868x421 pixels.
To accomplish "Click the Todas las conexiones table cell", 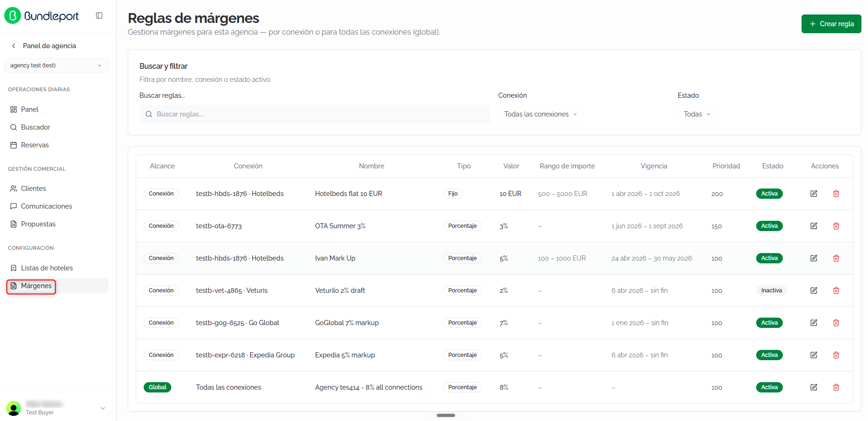I will 228,387.
